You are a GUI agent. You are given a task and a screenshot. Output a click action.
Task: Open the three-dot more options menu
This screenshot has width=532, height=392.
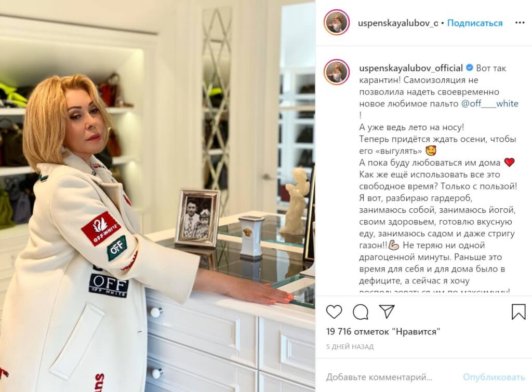(x=520, y=23)
